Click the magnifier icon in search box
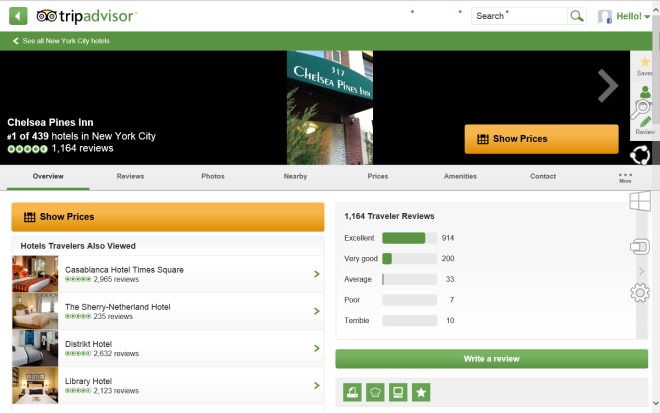 tap(577, 16)
